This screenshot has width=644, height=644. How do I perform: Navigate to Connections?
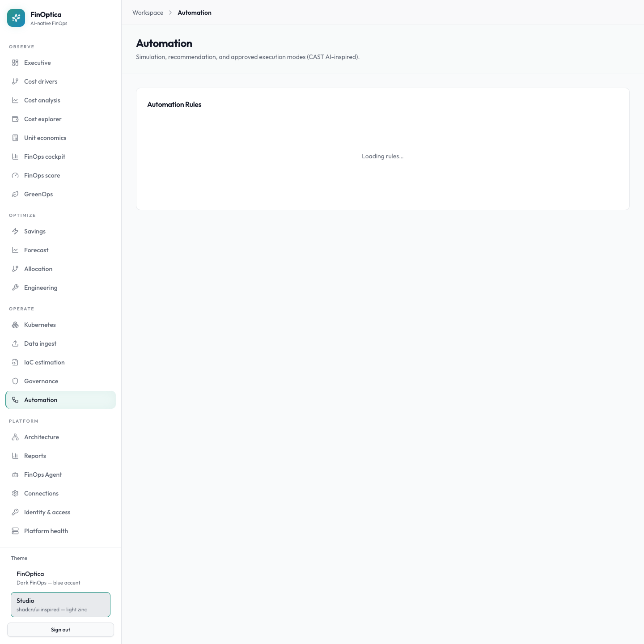click(60, 493)
